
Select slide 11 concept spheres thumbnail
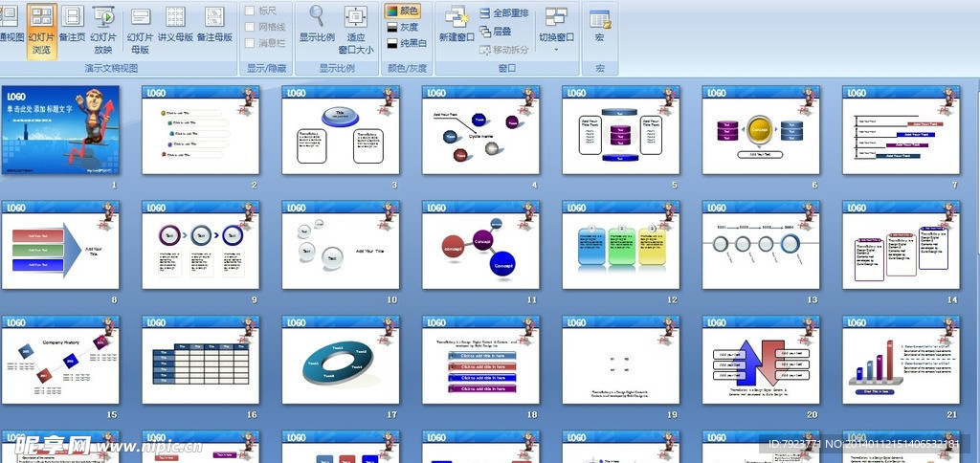click(480, 245)
